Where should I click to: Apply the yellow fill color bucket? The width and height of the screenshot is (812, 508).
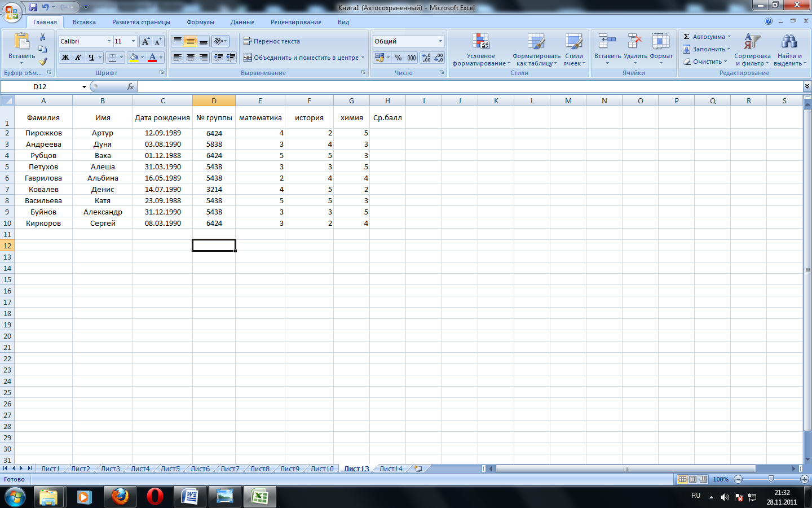pyautogui.click(x=134, y=58)
